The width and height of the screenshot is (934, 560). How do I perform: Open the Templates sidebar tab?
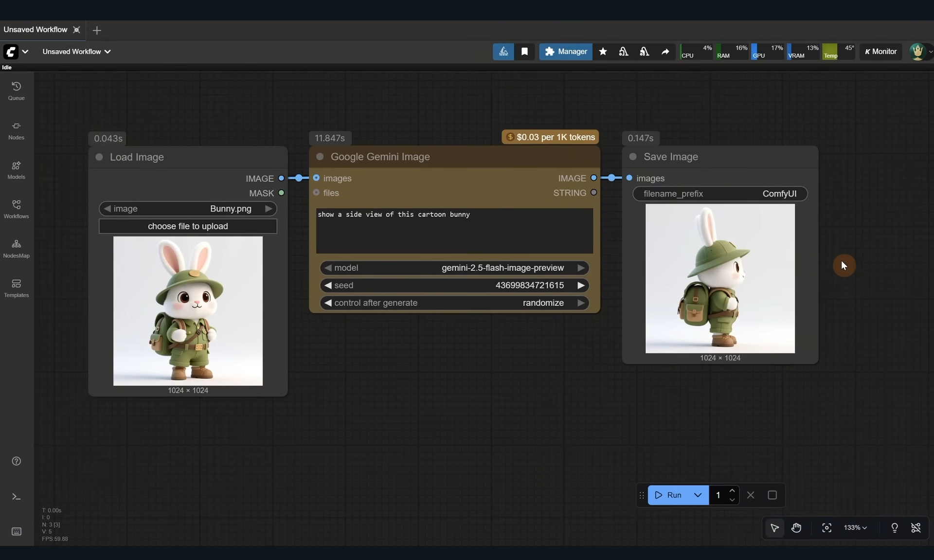(16, 288)
